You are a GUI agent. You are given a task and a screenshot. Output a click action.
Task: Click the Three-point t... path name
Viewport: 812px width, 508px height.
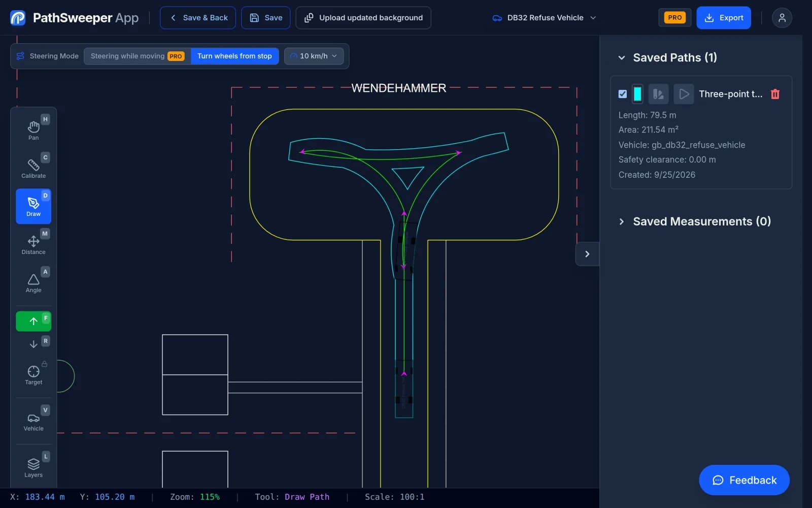730,94
